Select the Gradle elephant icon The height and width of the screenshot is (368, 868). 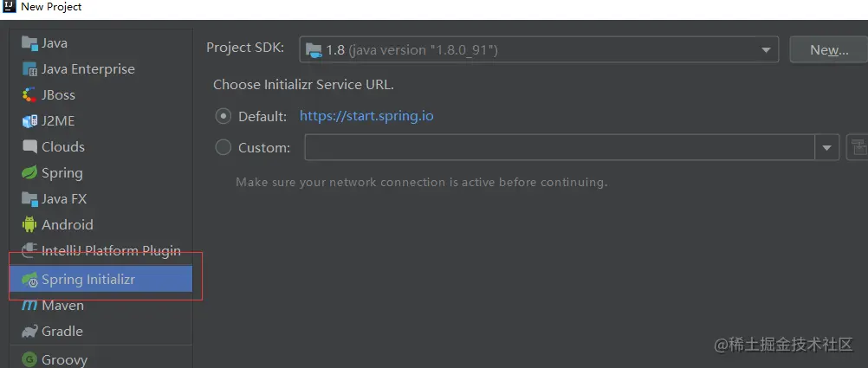pyautogui.click(x=29, y=332)
